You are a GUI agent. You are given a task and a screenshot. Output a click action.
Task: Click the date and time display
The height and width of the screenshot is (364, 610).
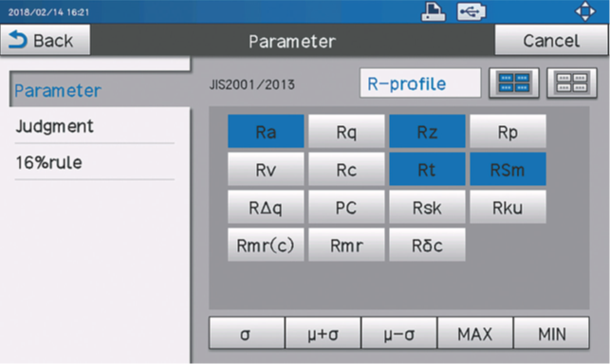pyautogui.click(x=48, y=12)
